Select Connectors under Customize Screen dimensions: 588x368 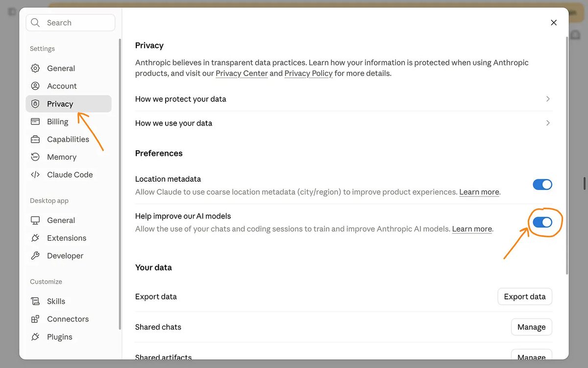pos(69,319)
